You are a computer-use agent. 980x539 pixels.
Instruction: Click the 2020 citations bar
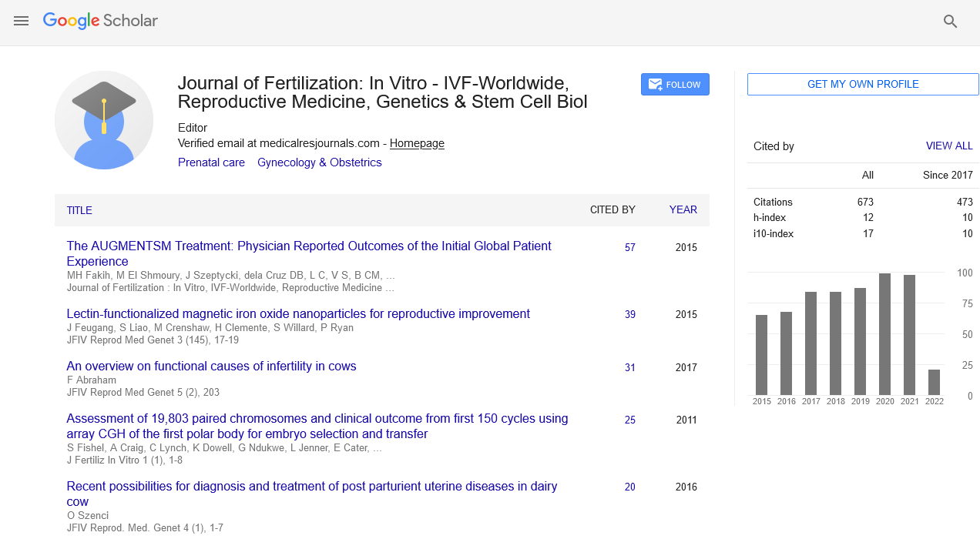(884, 335)
